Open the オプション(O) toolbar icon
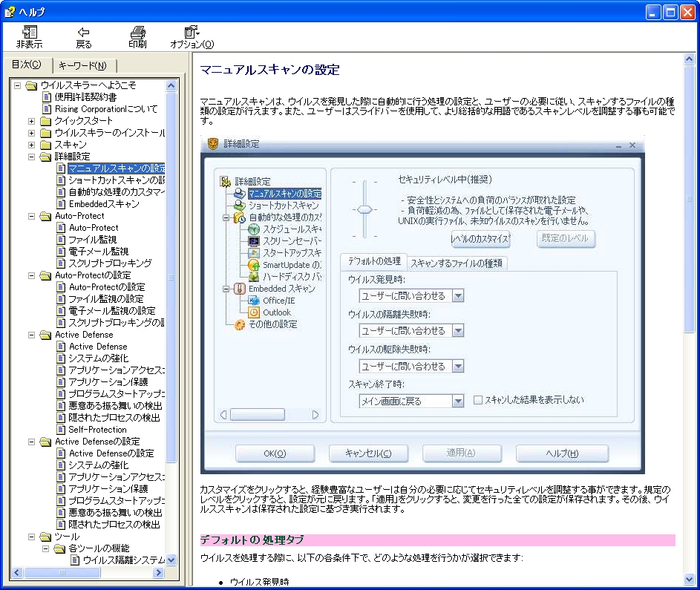The height and width of the screenshot is (590, 700). [x=192, y=32]
